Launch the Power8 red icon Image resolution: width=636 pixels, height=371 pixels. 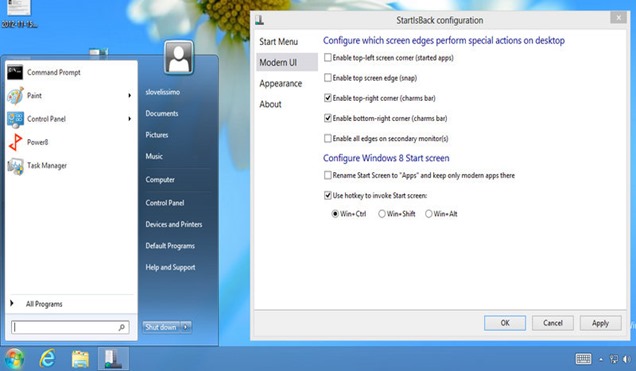tap(15, 142)
